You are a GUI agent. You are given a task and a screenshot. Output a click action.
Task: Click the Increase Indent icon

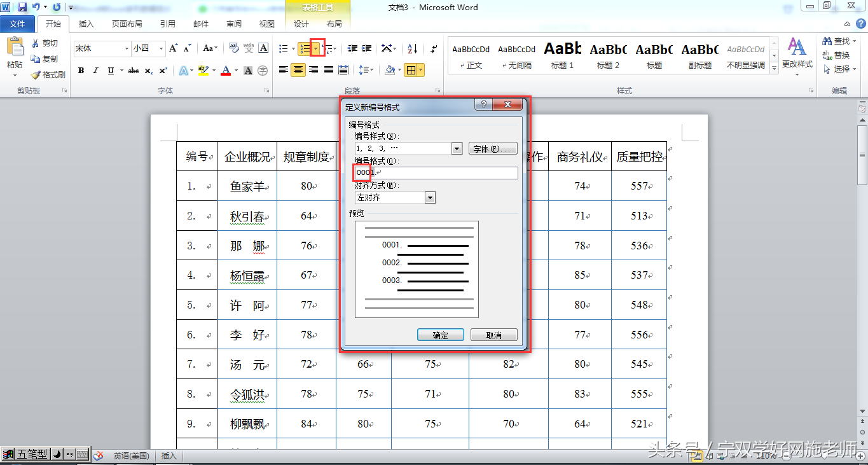367,48
